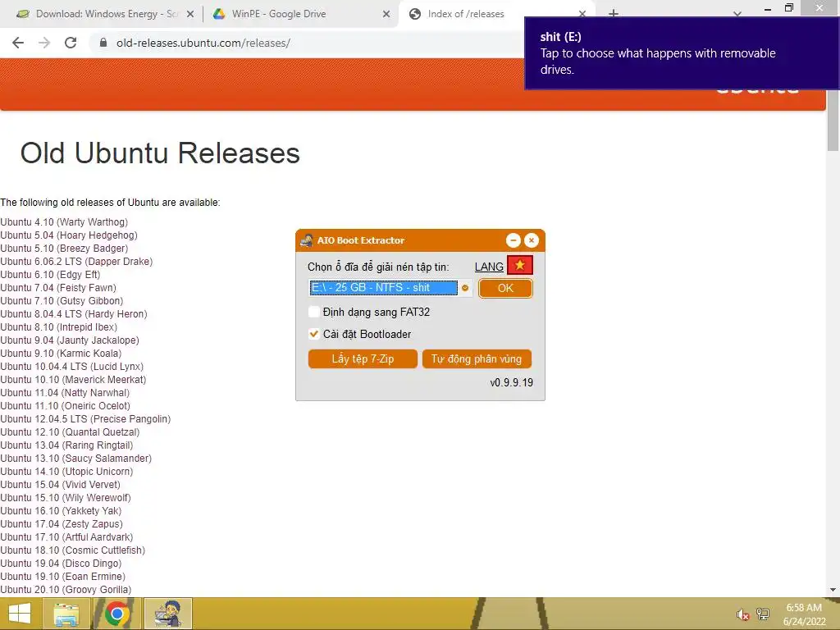The width and height of the screenshot is (840, 630).
Task: Open Chrome's tab search chevron
Action: coord(737,13)
